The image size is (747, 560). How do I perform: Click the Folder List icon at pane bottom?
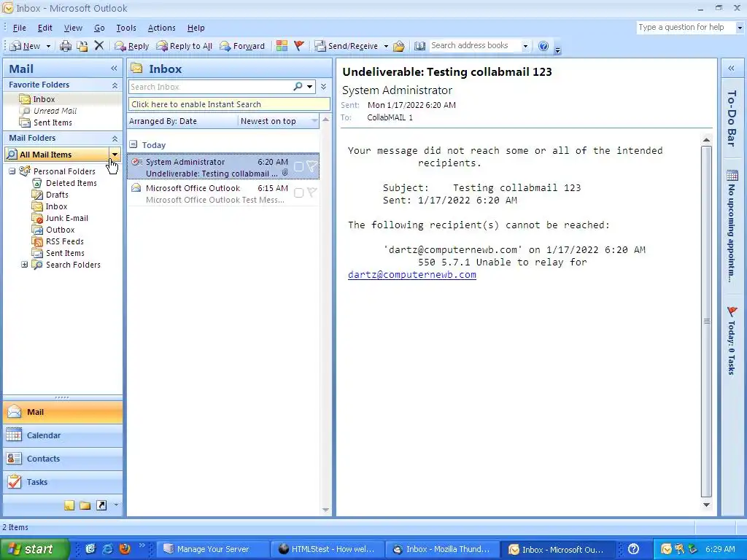click(85, 505)
